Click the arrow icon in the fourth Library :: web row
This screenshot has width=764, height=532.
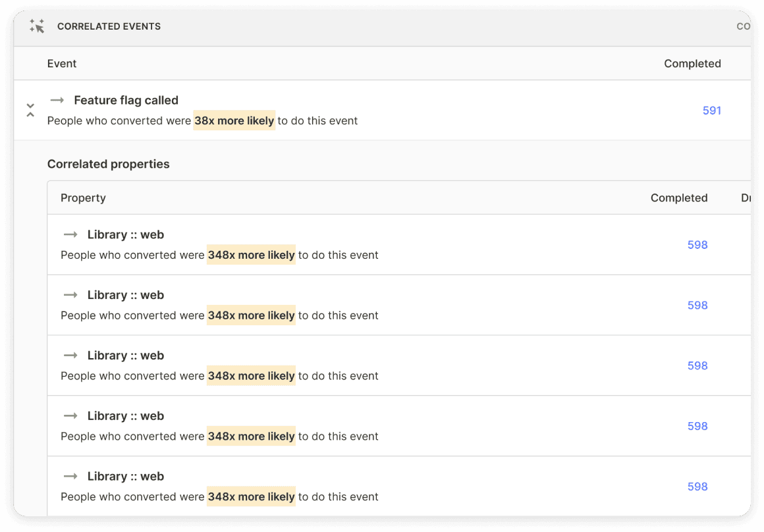coord(70,416)
